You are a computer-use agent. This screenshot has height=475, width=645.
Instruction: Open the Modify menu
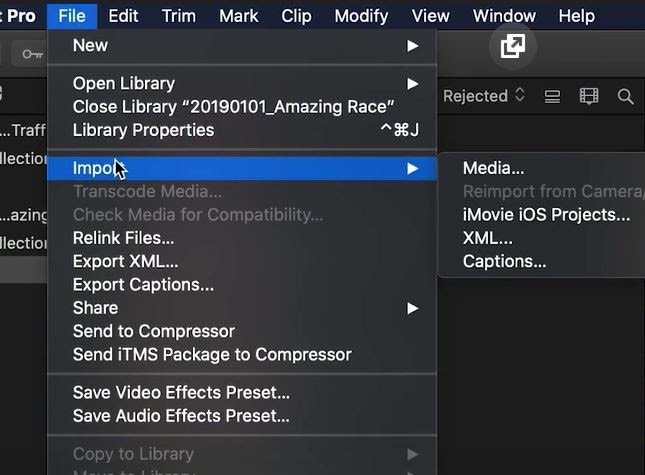361,16
